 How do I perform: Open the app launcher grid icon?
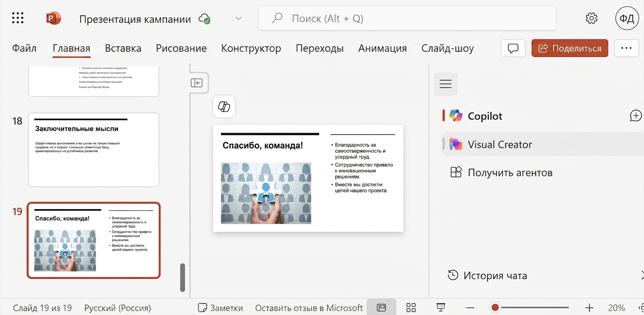18,18
